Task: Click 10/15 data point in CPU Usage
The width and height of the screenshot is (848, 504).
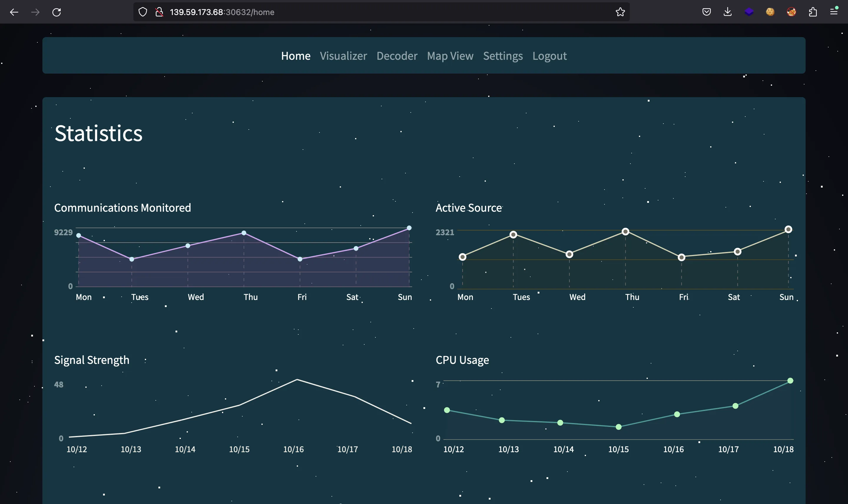Action: [618, 427]
